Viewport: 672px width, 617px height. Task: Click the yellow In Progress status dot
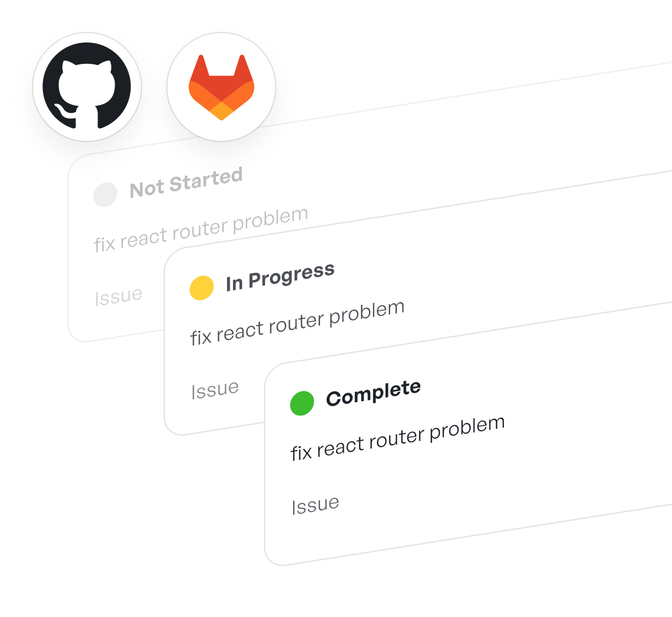202,288
